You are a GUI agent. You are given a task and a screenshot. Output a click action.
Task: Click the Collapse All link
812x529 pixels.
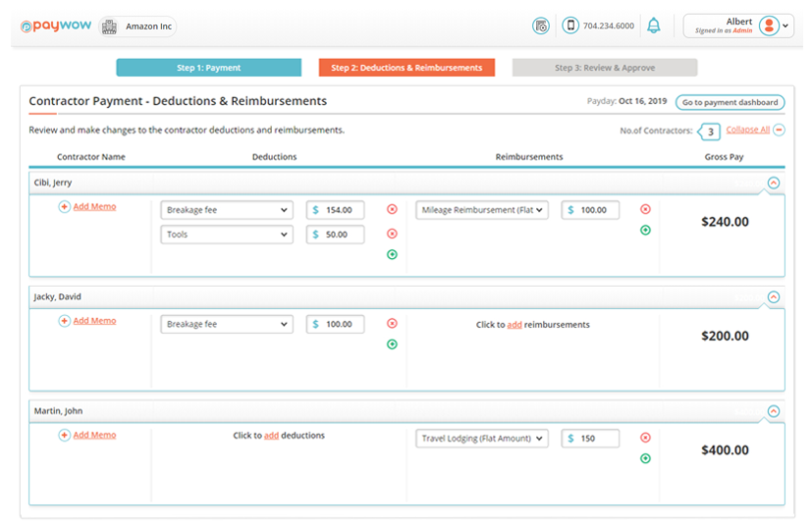click(747, 130)
